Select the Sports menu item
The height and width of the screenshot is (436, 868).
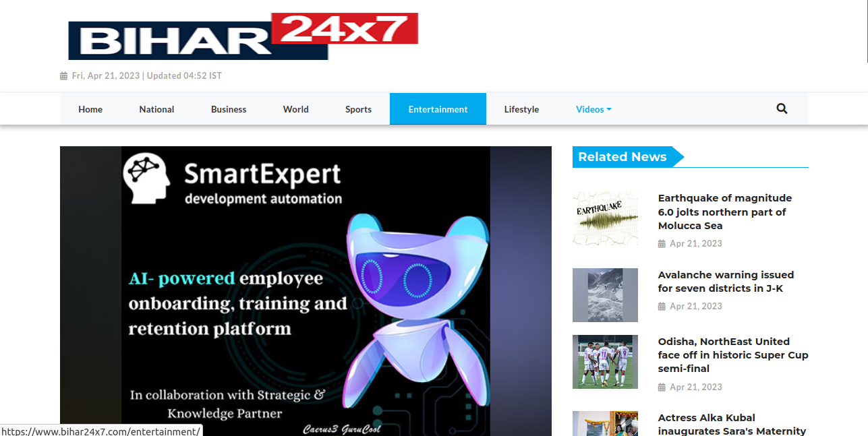coord(358,109)
